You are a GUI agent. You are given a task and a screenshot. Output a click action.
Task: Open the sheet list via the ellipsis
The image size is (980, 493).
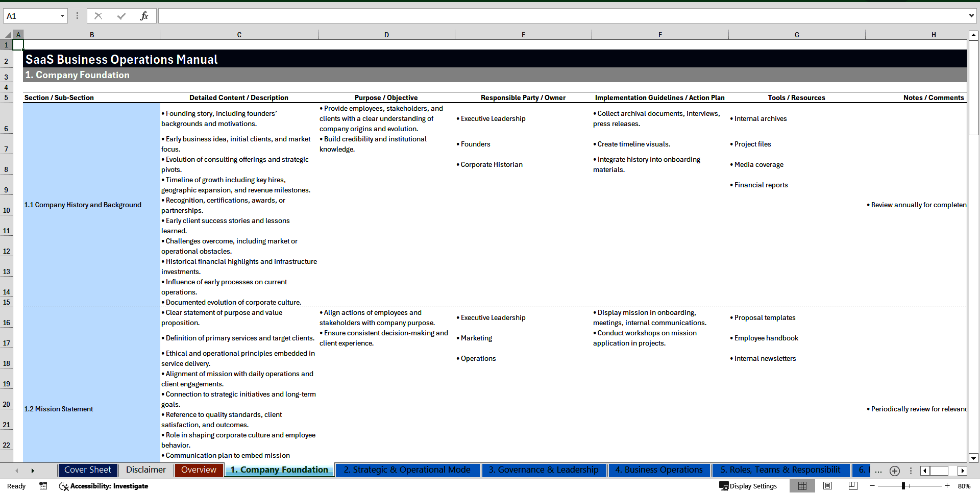pos(878,471)
